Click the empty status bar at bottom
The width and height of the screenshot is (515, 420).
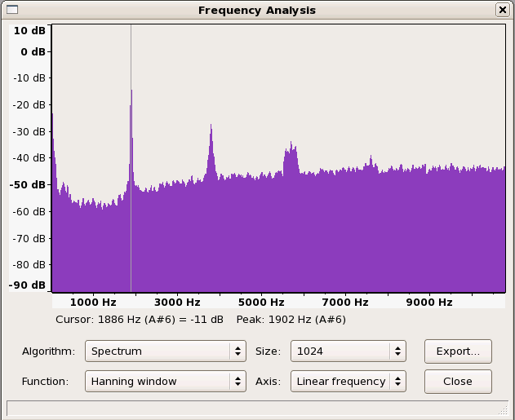point(245,408)
